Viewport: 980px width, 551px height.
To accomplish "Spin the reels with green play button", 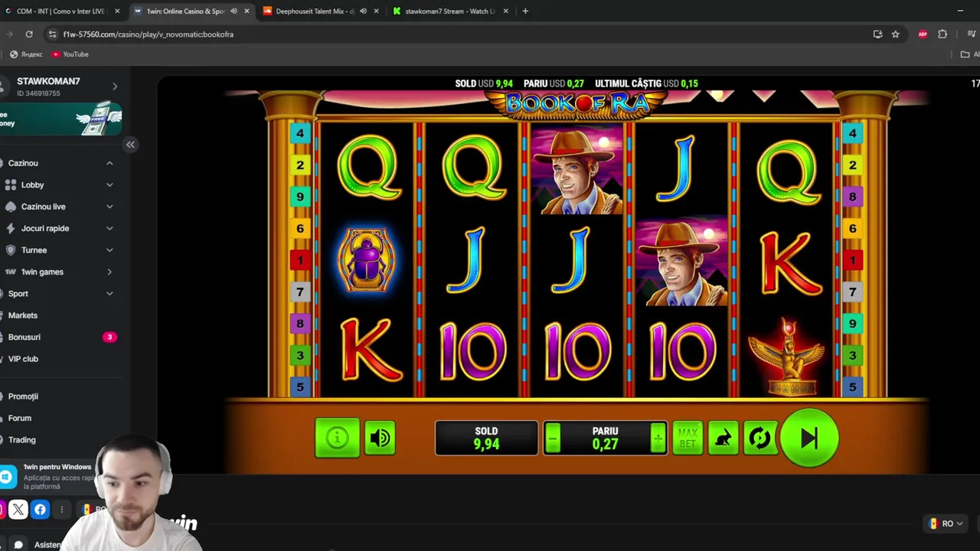I will click(x=809, y=438).
